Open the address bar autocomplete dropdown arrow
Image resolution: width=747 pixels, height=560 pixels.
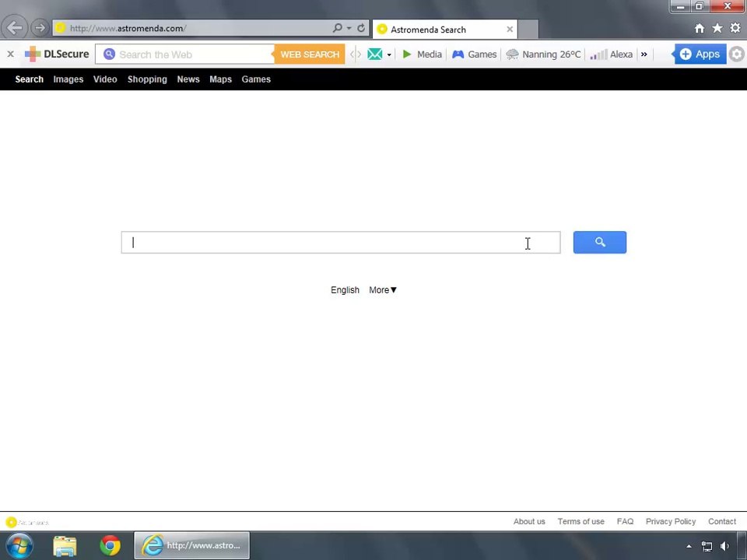click(x=349, y=28)
